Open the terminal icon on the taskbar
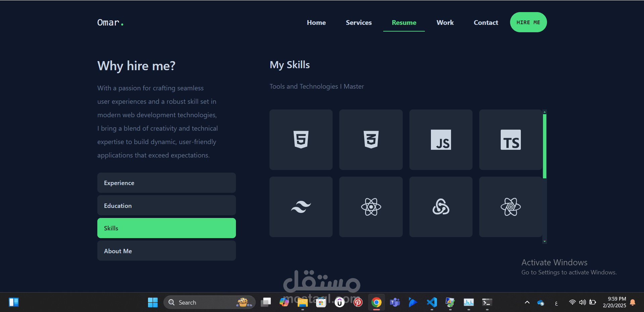The height and width of the screenshot is (312, 644). coord(487,303)
